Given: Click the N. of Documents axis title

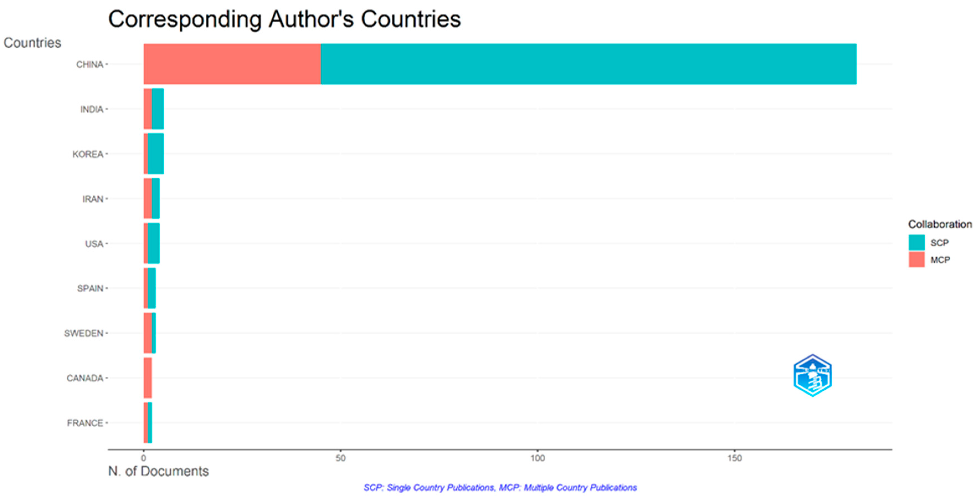Looking at the screenshot, I should click(158, 471).
